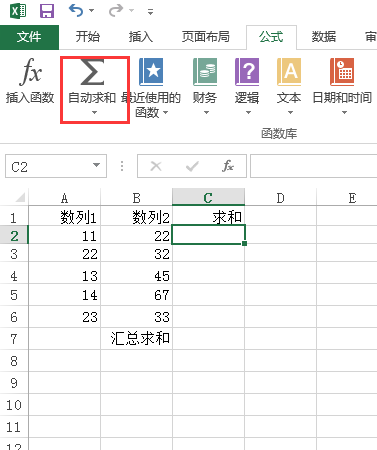Screen dimensions: 377x450
Task: Click the 插入函数 fx icon
Action: [x=30, y=71]
